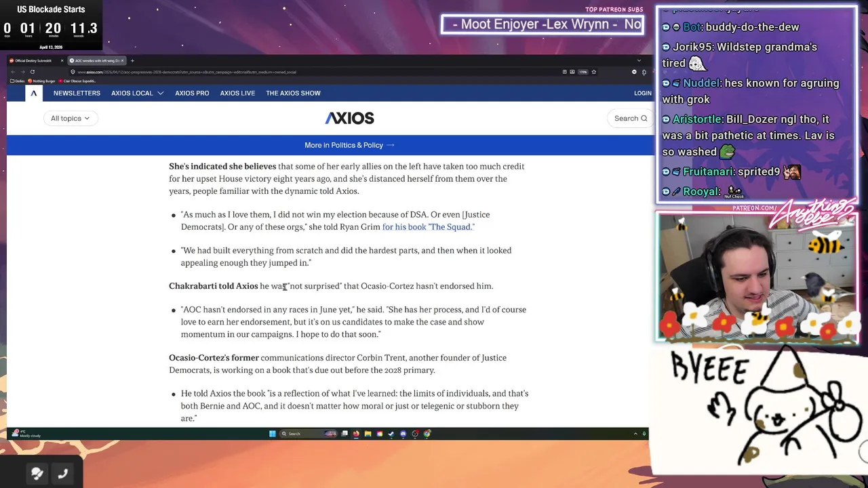Screen dimensions: 868x488
Task: Open the Dailies bookmarks folder
Action: [17, 81]
